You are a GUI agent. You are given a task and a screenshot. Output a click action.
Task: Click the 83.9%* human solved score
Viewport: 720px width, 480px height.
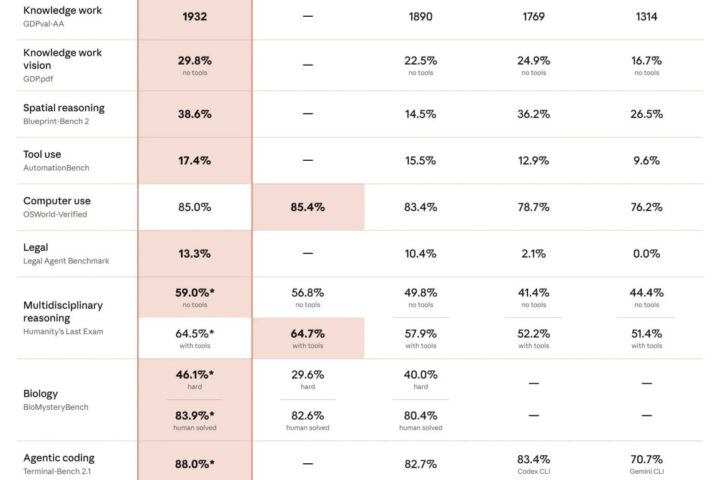[x=195, y=420]
